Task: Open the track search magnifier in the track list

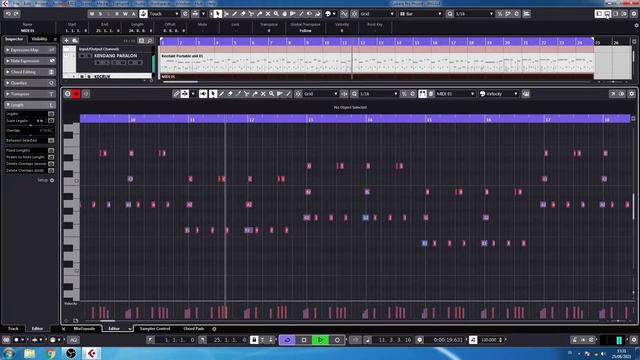Action: (x=150, y=41)
